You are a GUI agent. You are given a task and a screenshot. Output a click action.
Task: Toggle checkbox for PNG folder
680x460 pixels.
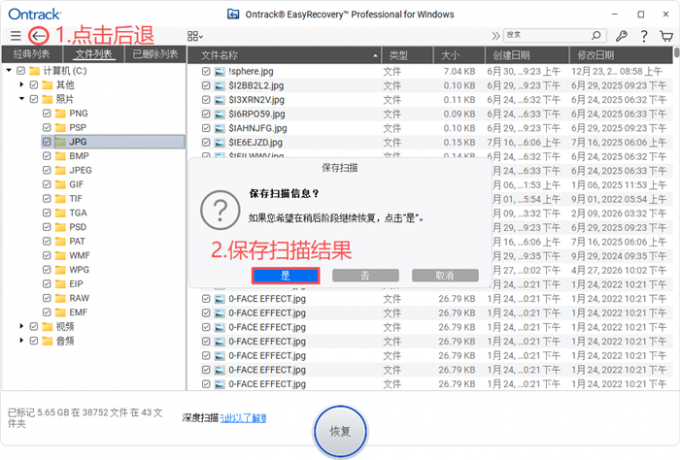coord(47,113)
